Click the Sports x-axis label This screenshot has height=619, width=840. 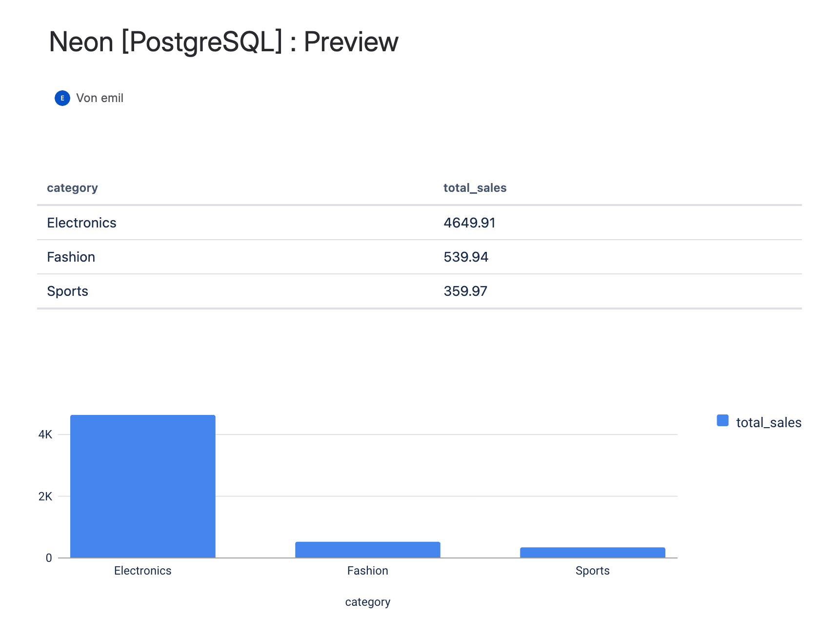point(592,571)
